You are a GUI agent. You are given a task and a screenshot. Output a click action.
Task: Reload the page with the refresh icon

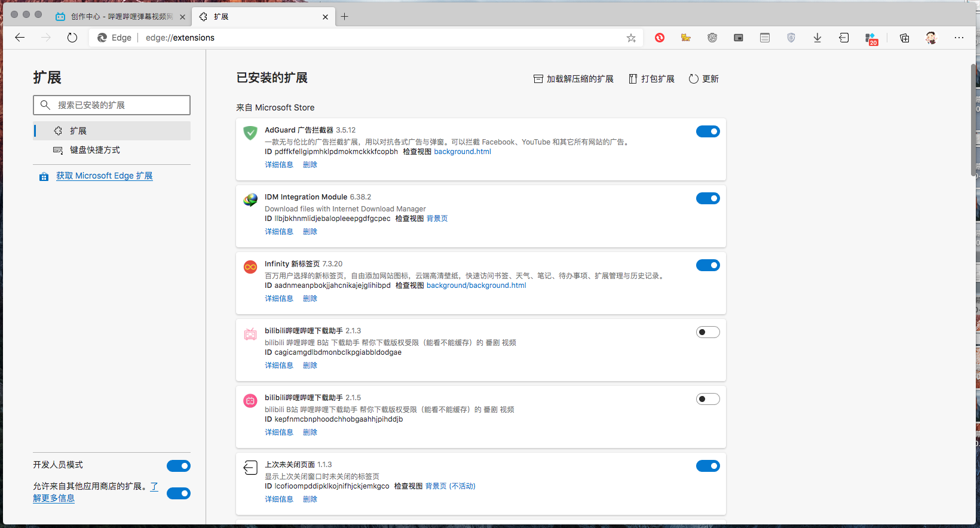(x=72, y=38)
